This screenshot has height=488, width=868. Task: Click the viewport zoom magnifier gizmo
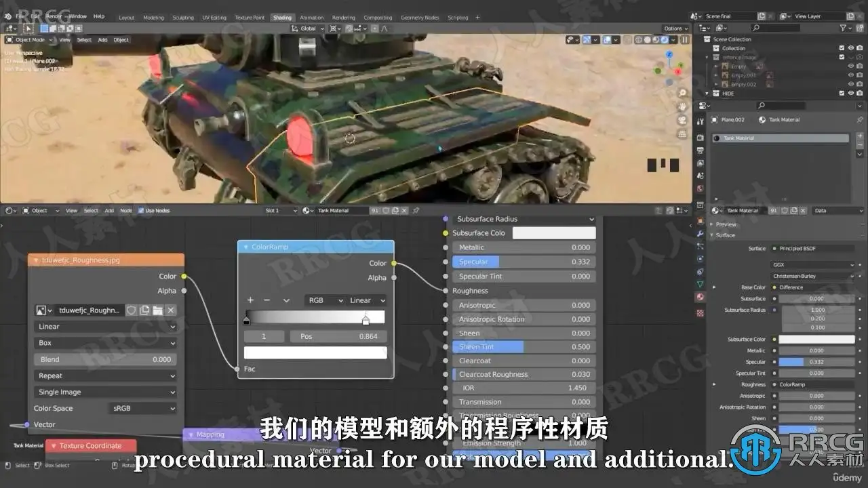(682, 92)
